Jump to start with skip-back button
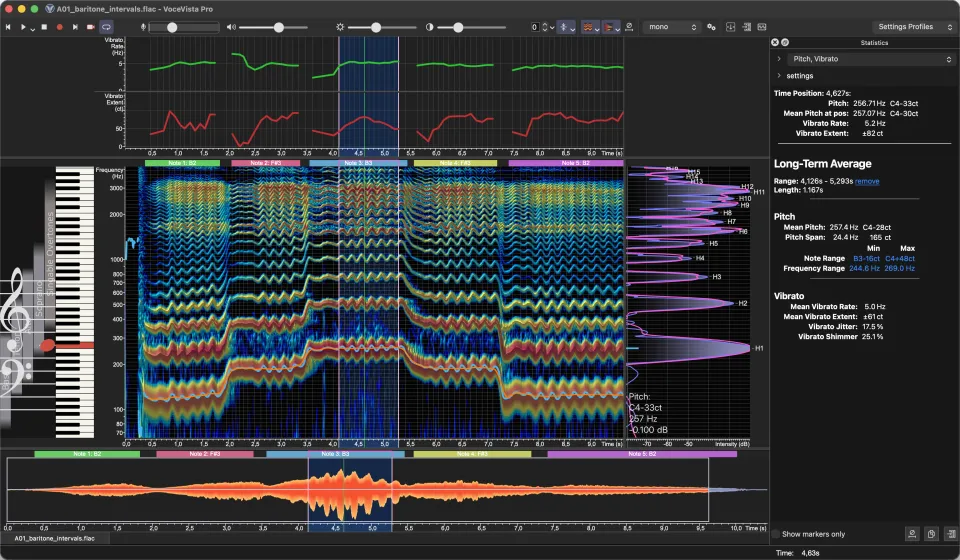This screenshot has height=560, width=960. (x=8, y=27)
